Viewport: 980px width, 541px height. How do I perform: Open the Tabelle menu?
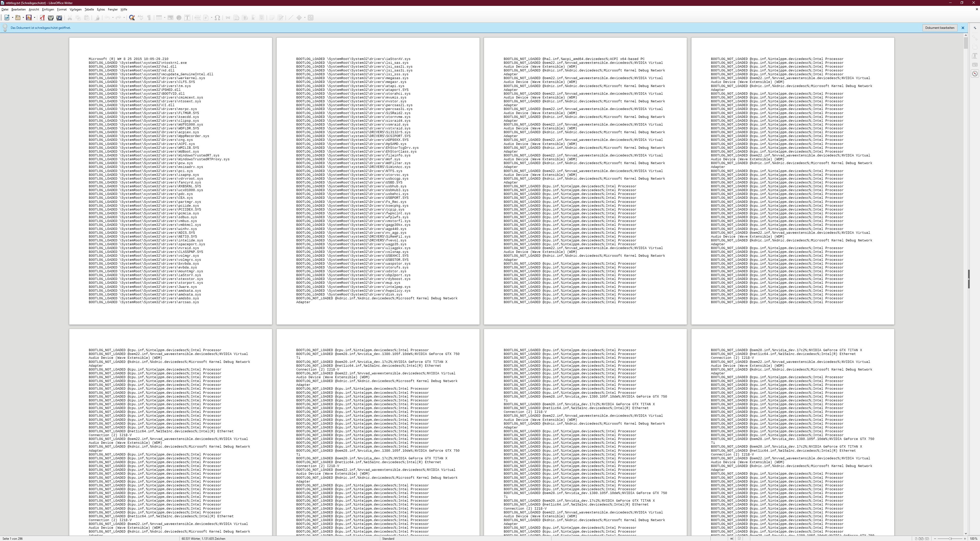tap(89, 9)
